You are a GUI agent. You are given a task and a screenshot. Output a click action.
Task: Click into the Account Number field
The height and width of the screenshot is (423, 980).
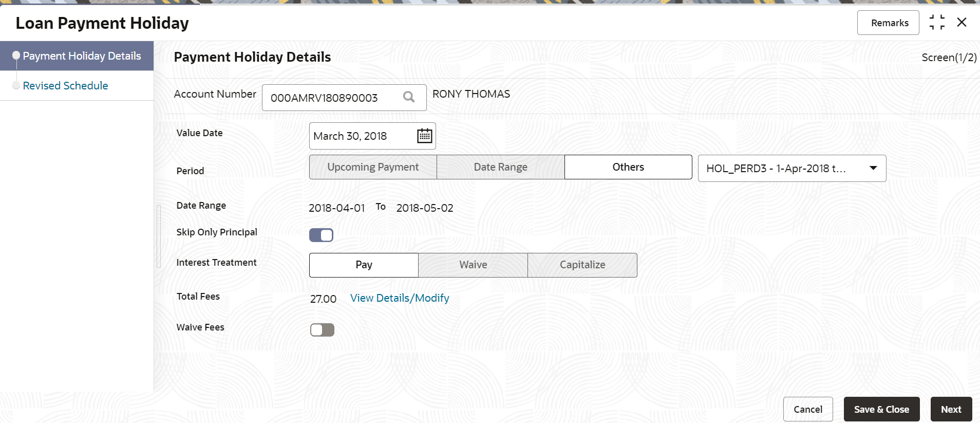point(329,98)
